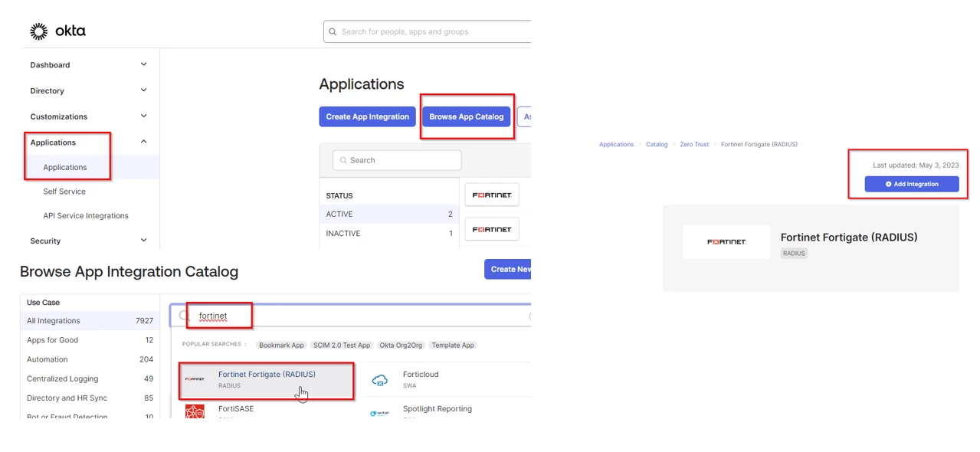
Task: Click the magnifier icon in top search bar
Action: click(x=333, y=31)
